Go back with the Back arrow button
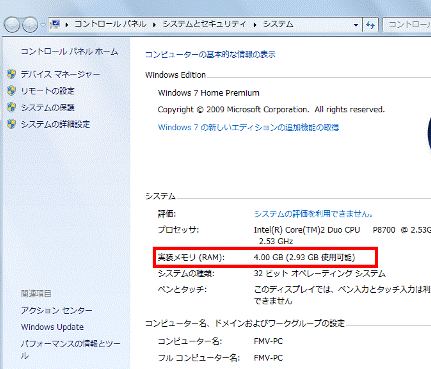 point(11,24)
